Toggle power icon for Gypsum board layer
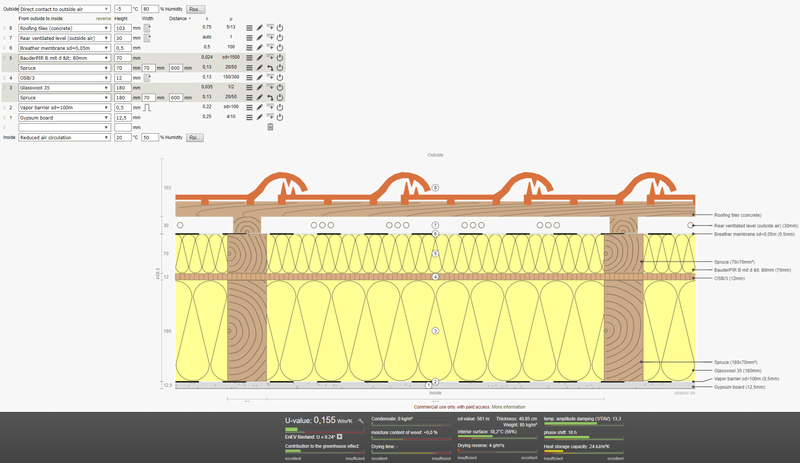Viewport: 800px width, 463px height. click(280, 117)
